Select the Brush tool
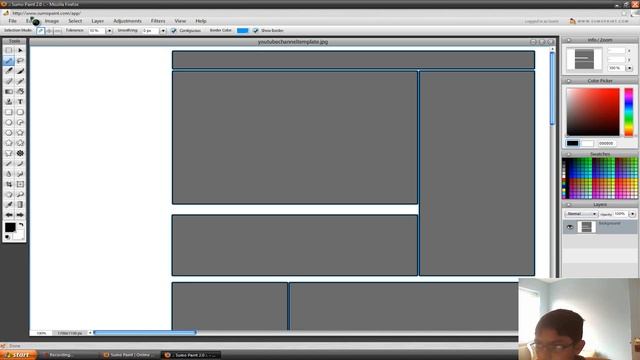This screenshot has height=360, width=640. pos(9,71)
